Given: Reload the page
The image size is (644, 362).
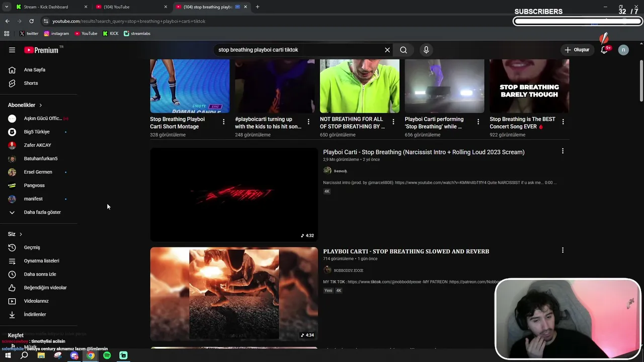Looking at the screenshot, I should coord(31,21).
